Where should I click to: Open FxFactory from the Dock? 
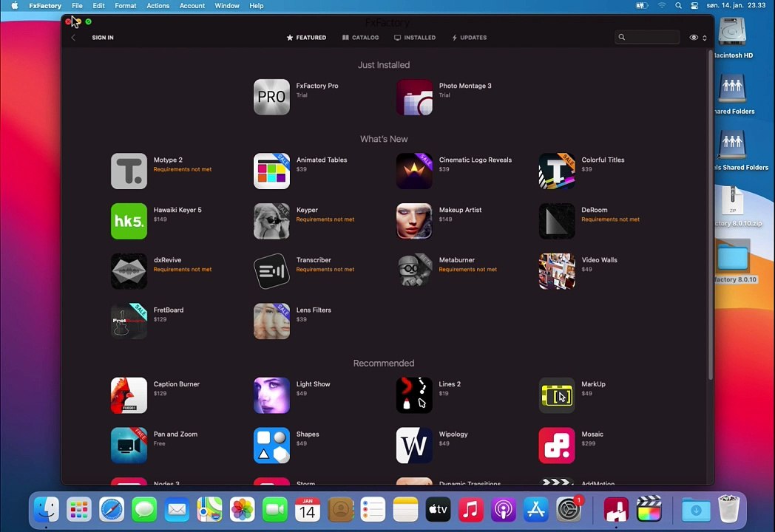tap(615, 509)
